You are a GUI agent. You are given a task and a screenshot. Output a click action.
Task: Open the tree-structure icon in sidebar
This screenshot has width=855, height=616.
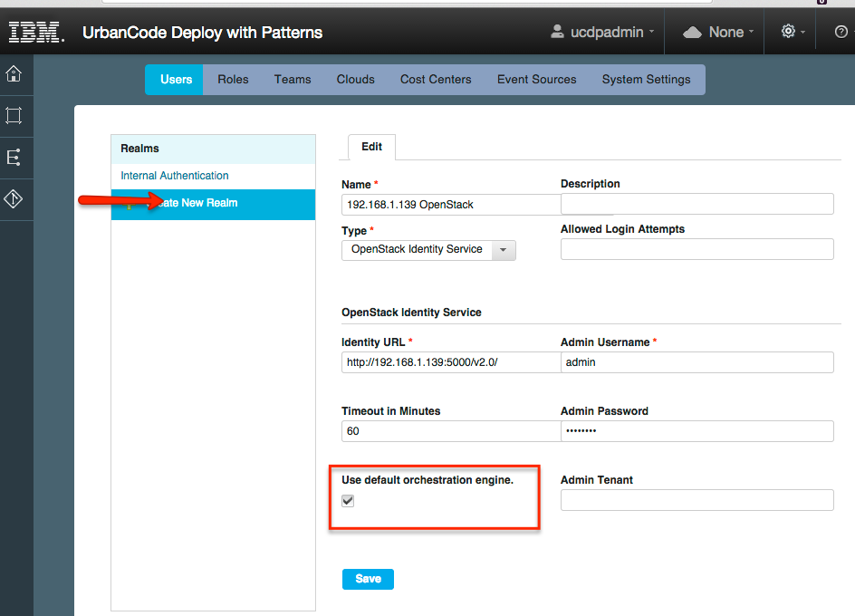[14, 157]
